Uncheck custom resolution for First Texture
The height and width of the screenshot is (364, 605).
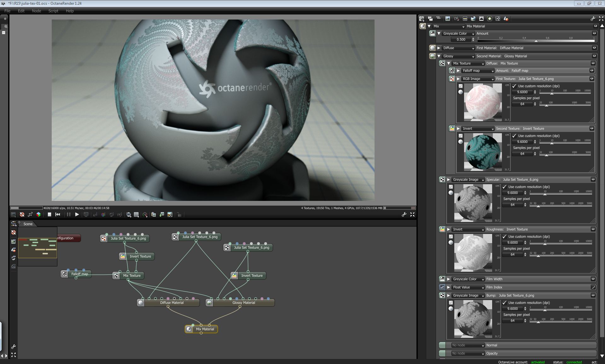515,86
